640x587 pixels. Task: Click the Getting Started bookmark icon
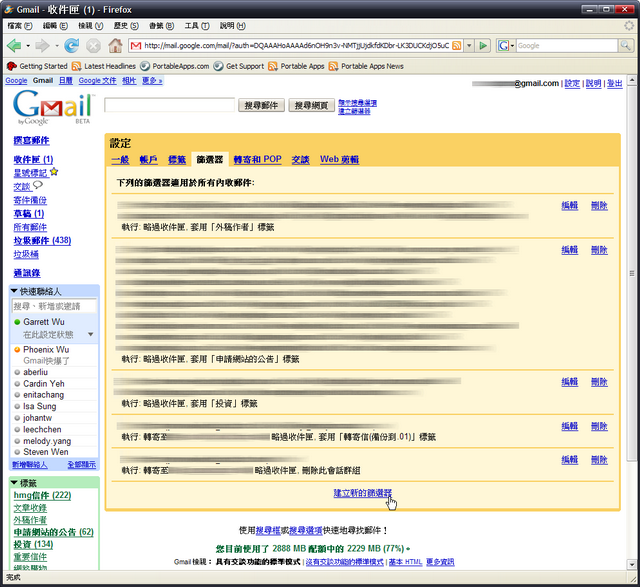pos(12,66)
